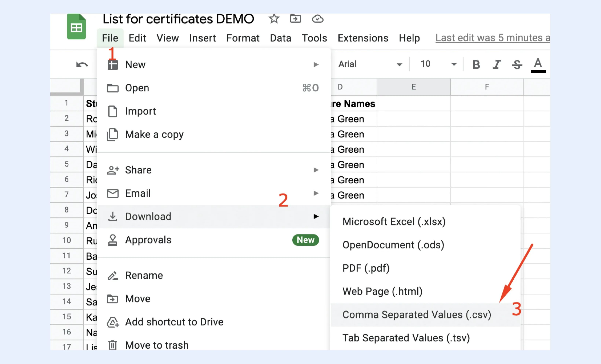The image size is (601, 364).
Task: Select Make a copy
Action: click(x=214, y=134)
